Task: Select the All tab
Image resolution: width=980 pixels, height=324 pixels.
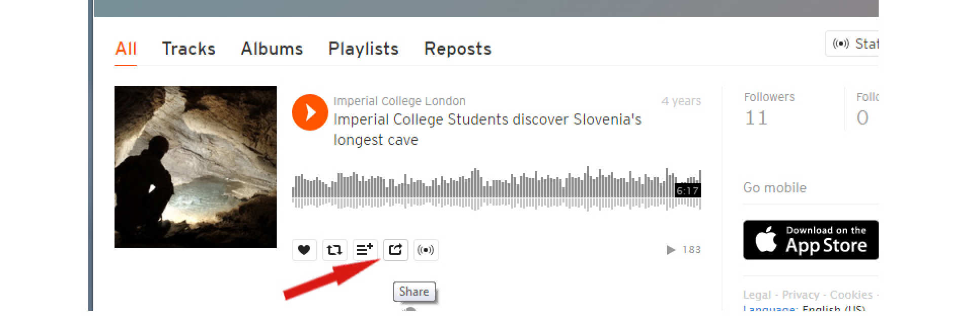Action: (x=126, y=49)
